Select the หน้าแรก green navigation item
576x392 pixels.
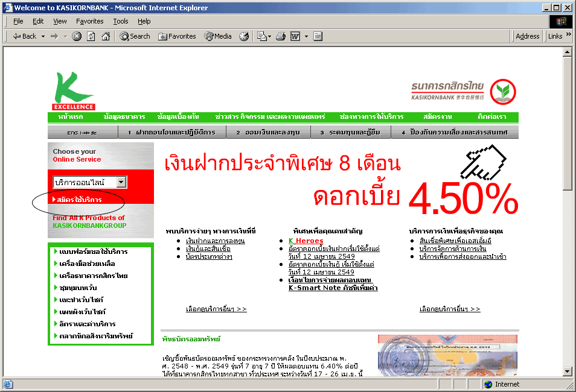click(x=71, y=117)
